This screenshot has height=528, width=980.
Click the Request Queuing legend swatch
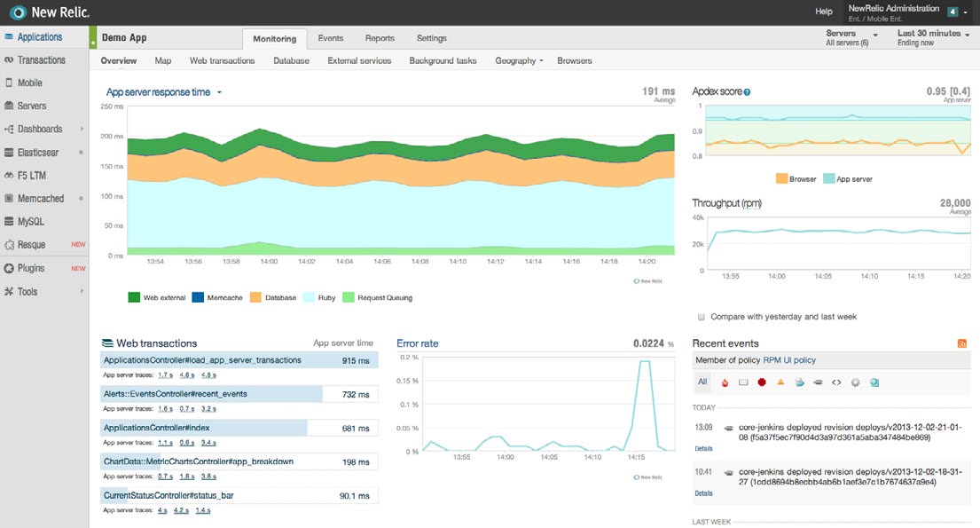349,298
